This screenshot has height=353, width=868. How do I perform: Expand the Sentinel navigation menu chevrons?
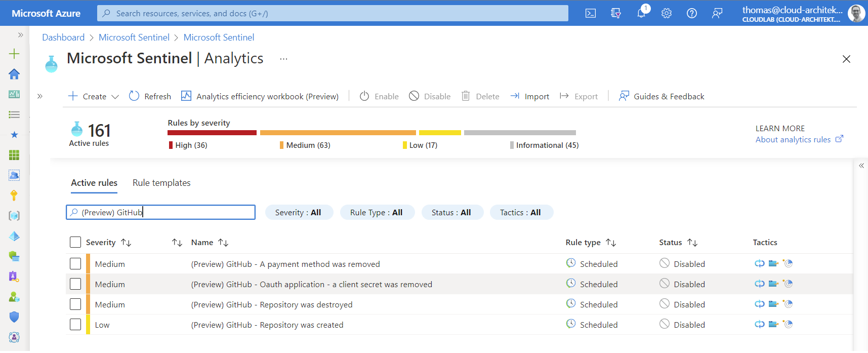pos(40,96)
